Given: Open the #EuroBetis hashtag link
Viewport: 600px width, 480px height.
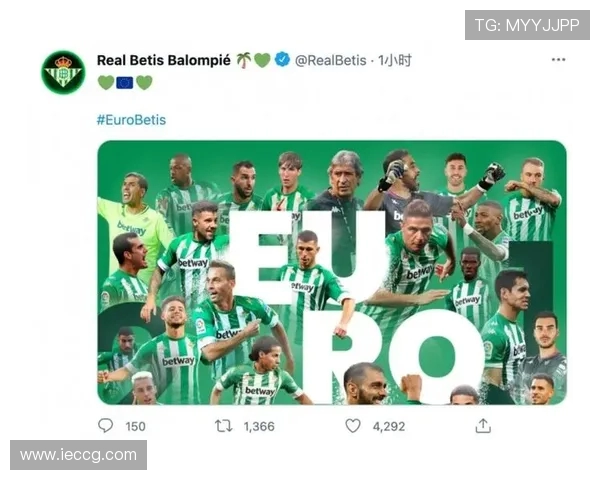Looking at the screenshot, I should point(131,120).
